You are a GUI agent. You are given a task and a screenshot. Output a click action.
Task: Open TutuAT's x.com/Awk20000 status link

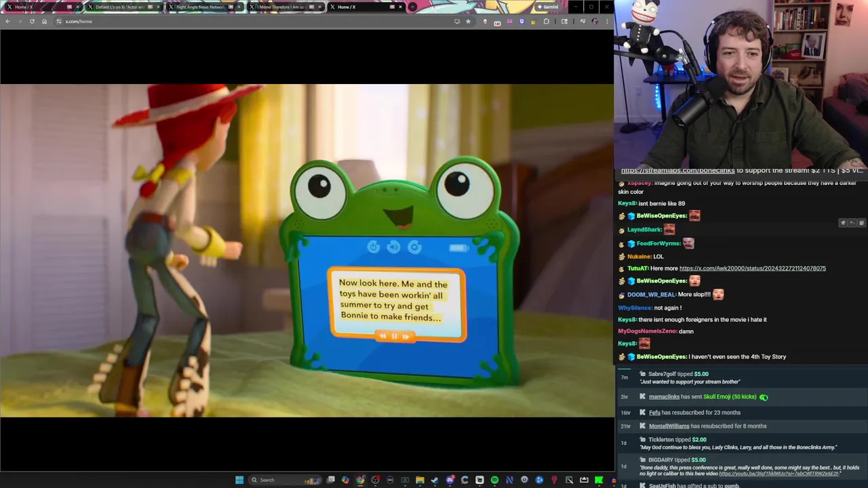753,268
